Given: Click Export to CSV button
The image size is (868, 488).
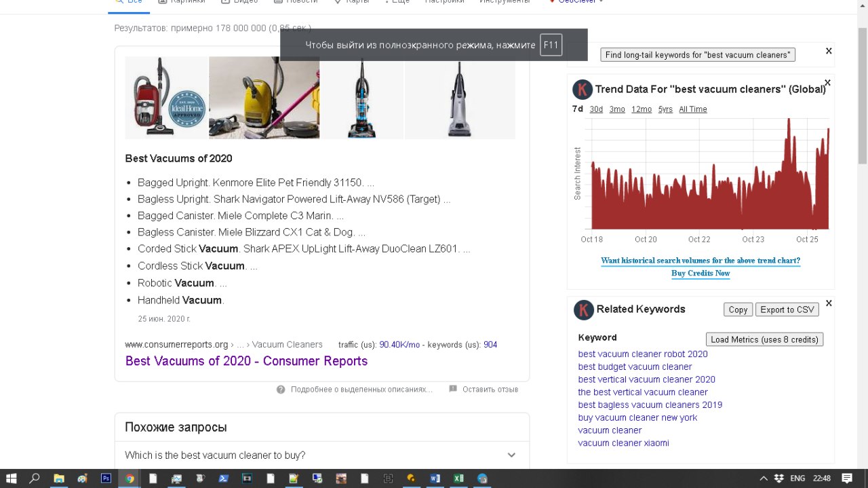Looking at the screenshot, I should 787,309.
